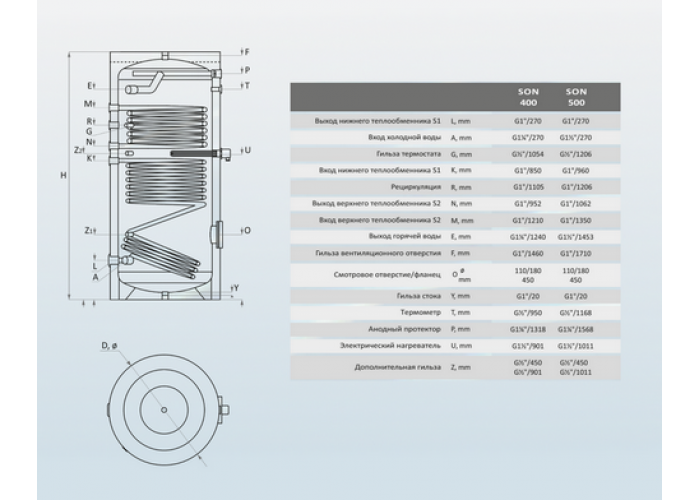Click the O label beside the inspection flange
Image resolution: width=700 pixels, height=500 pixels.
tap(247, 230)
